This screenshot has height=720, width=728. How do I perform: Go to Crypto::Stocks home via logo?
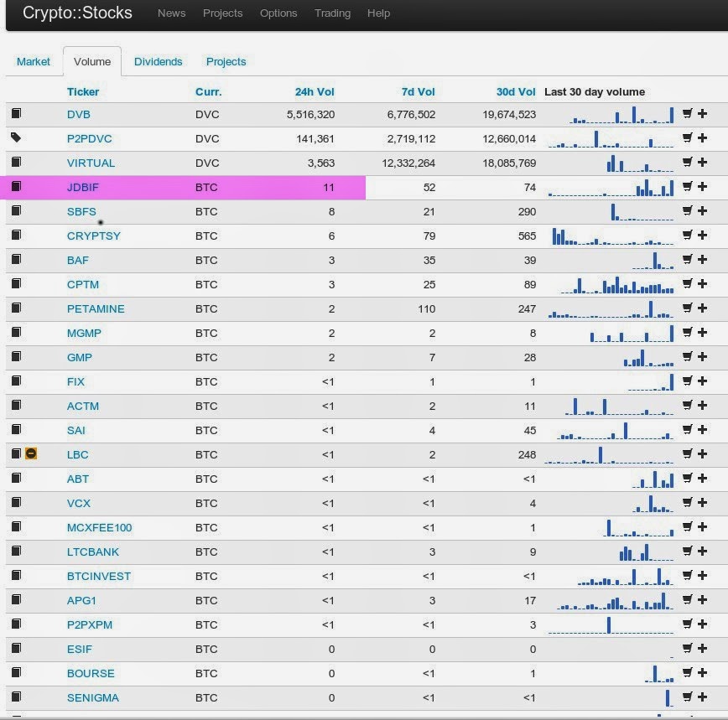click(77, 13)
